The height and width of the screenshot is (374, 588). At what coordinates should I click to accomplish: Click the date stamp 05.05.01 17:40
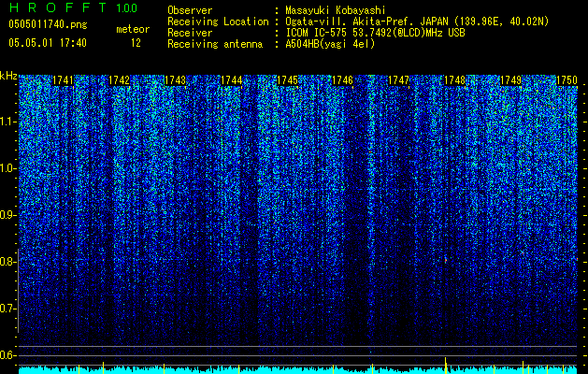click(x=48, y=43)
